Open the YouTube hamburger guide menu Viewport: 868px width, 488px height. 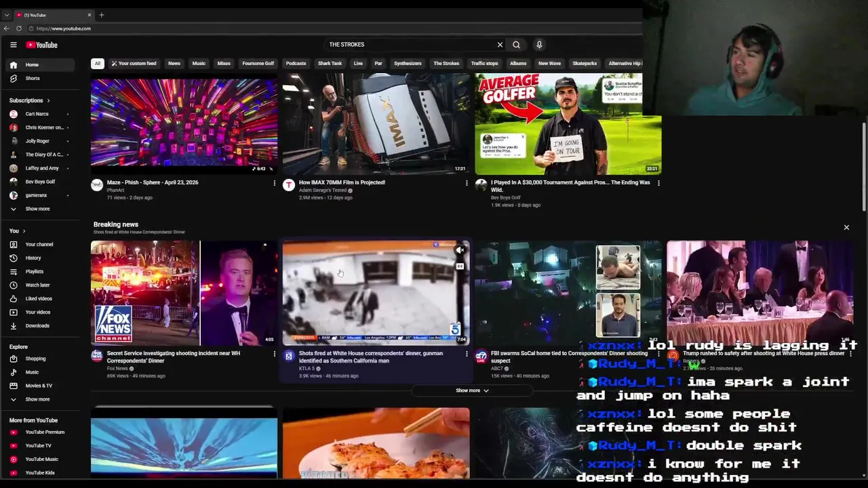pyautogui.click(x=13, y=45)
